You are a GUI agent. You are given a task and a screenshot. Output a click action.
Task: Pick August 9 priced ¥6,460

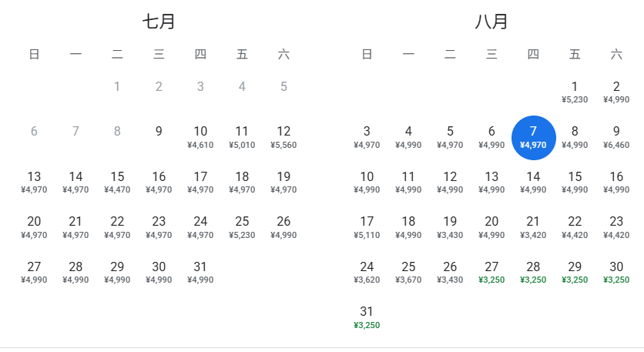pyautogui.click(x=616, y=136)
